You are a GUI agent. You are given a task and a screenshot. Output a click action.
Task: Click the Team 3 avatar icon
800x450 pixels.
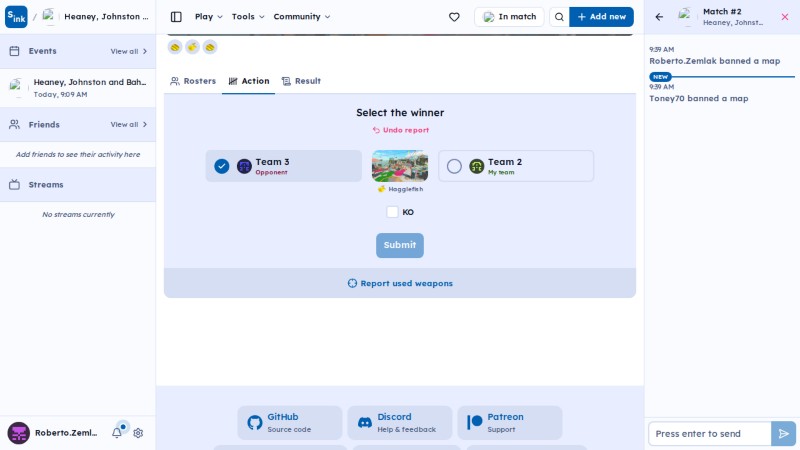pyautogui.click(x=244, y=166)
